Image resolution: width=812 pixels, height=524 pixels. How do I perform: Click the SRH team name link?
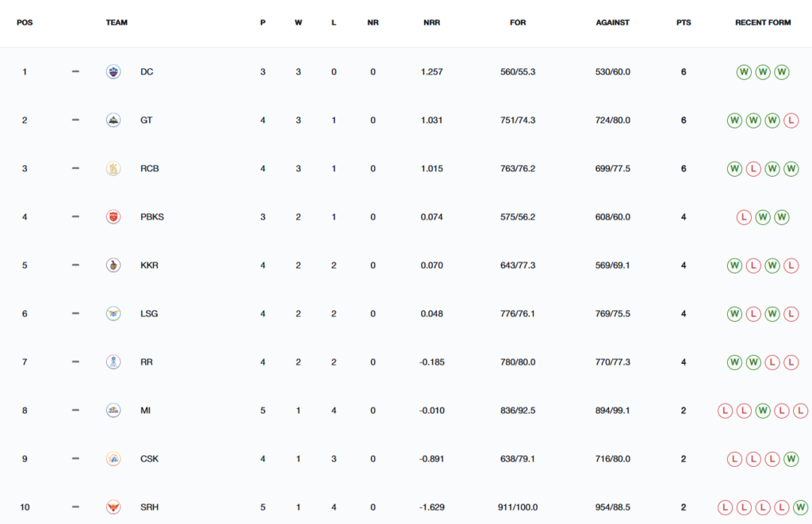coord(149,507)
